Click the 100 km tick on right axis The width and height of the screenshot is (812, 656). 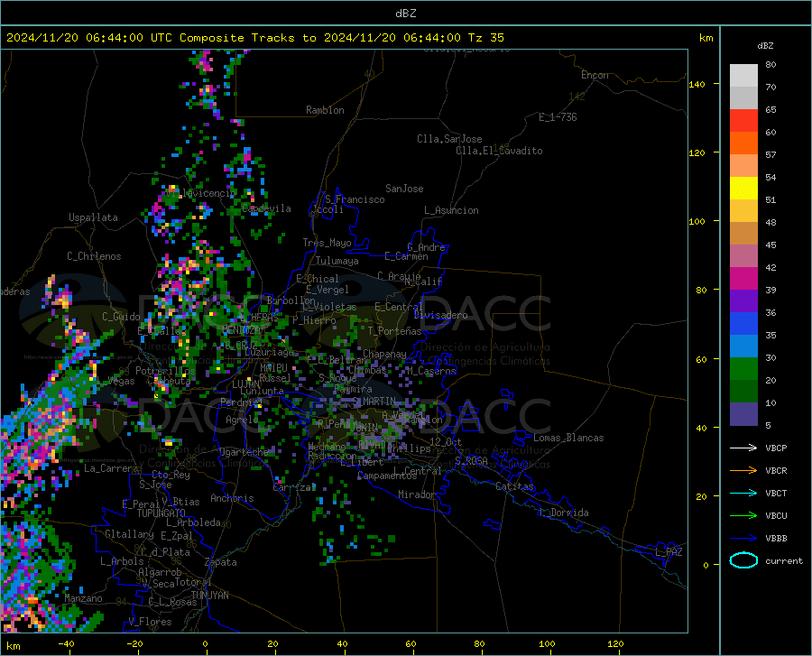pos(697,221)
